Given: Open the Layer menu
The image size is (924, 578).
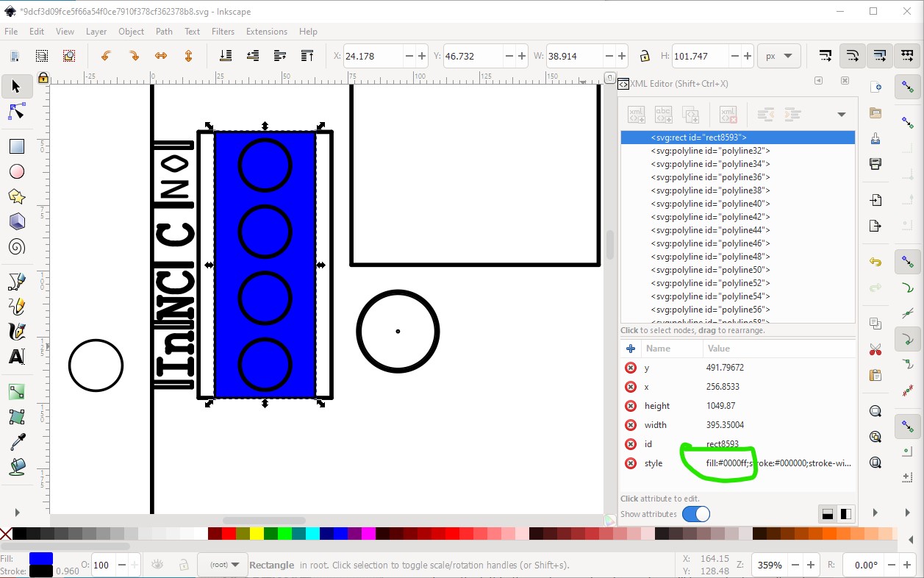Looking at the screenshot, I should click(96, 32).
